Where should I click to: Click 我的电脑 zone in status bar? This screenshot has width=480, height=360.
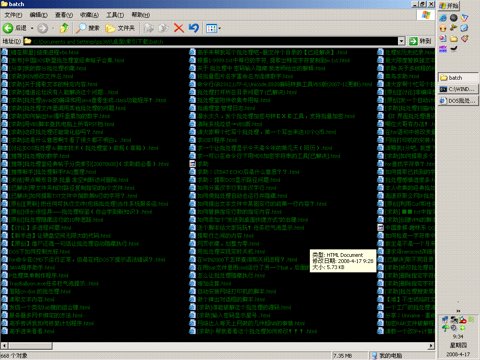[403, 356]
